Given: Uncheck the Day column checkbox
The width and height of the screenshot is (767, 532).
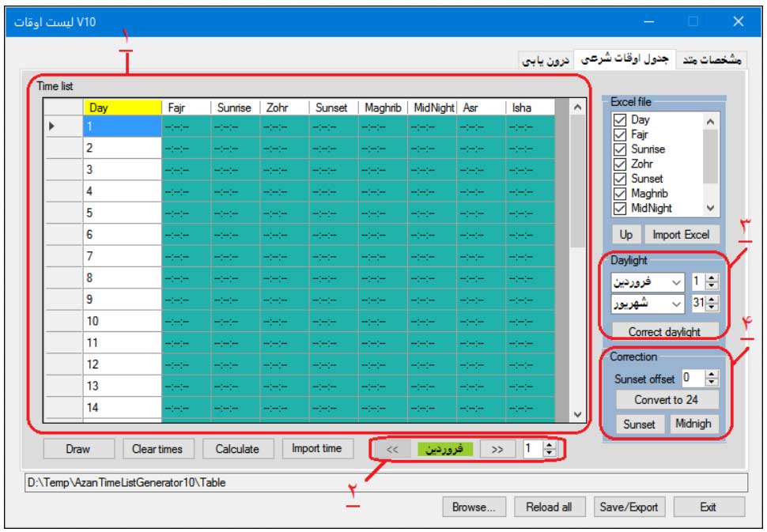Looking at the screenshot, I should [621, 120].
